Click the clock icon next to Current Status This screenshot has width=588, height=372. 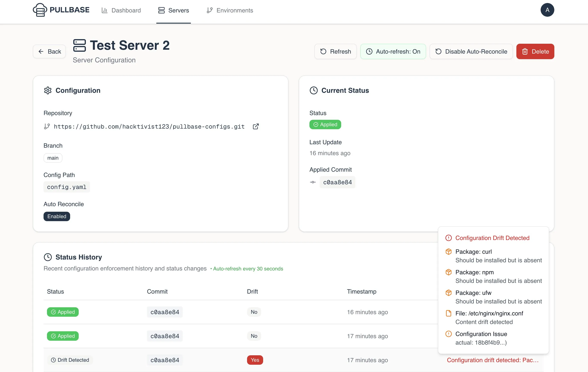click(x=314, y=90)
